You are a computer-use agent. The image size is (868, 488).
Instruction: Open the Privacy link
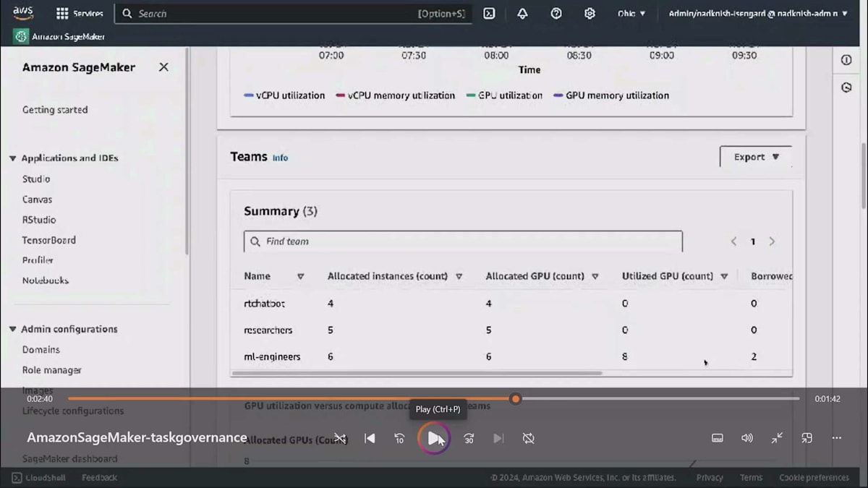710,478
